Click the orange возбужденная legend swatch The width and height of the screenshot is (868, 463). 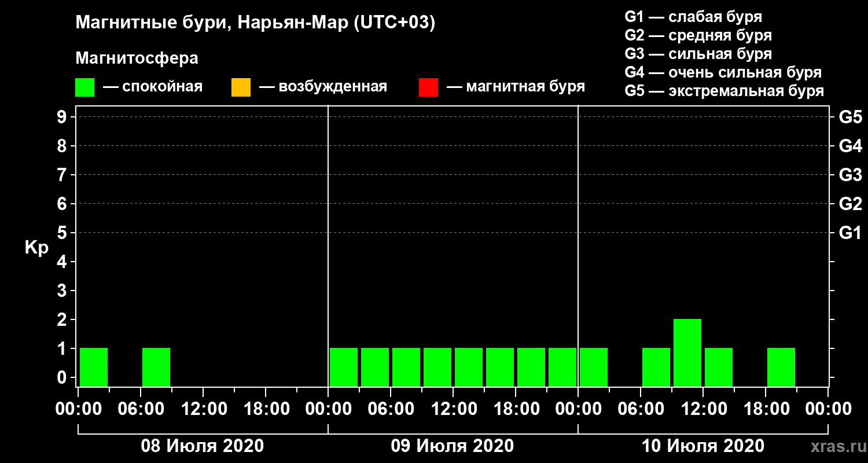click(241, 87)
